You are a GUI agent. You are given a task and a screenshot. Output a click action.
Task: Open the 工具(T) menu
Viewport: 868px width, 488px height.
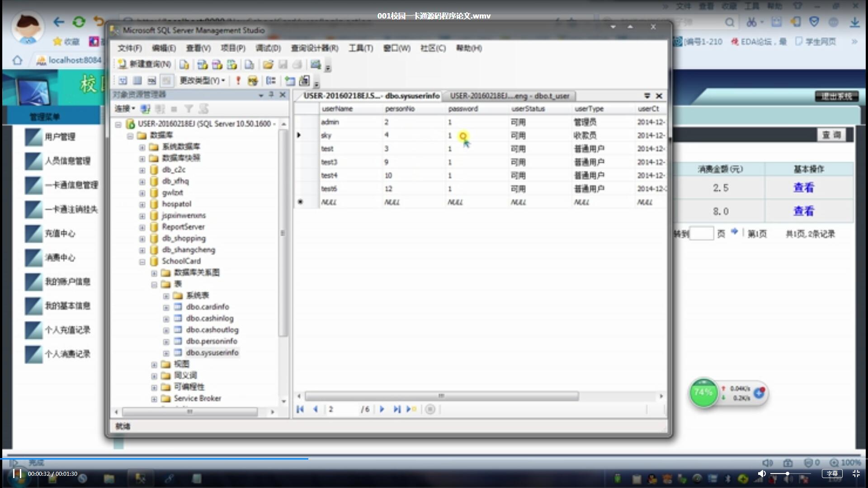[361, 48]
